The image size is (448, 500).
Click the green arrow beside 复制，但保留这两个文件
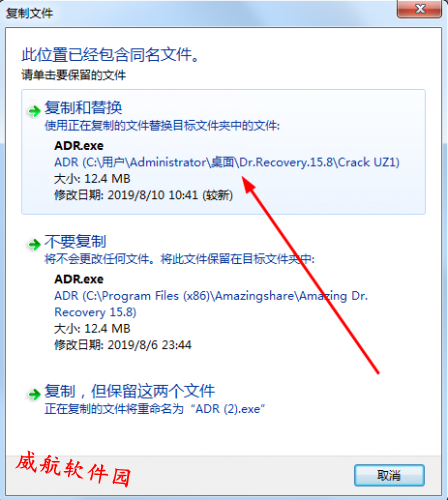[x=34, y=394]
